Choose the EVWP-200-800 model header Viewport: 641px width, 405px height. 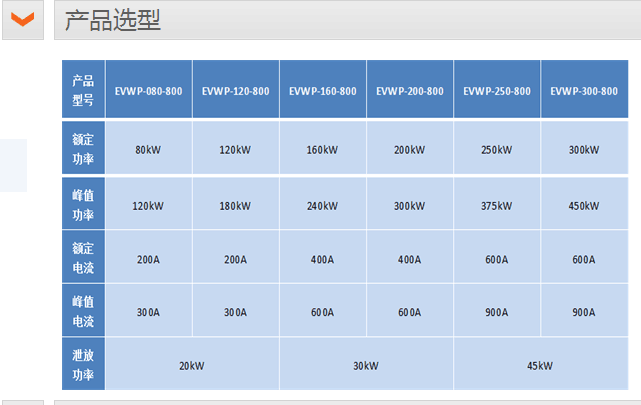410,91
